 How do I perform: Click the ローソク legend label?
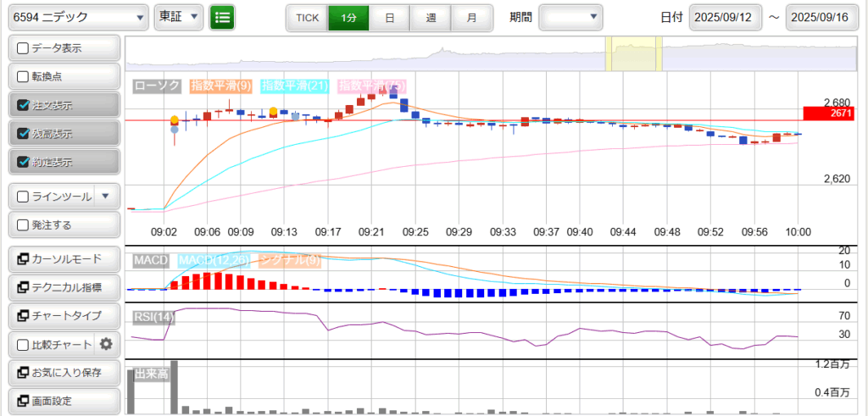point(158,86)
